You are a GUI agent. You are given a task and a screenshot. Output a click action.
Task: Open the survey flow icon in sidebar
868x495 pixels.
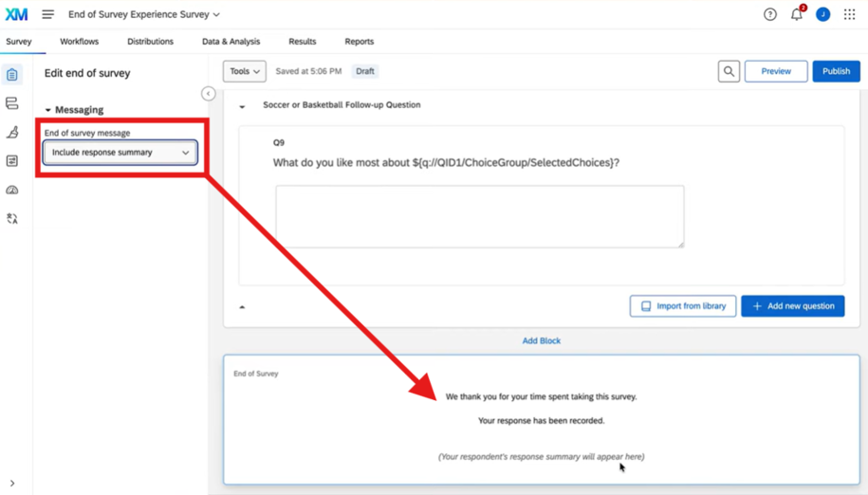click(12, 103)
